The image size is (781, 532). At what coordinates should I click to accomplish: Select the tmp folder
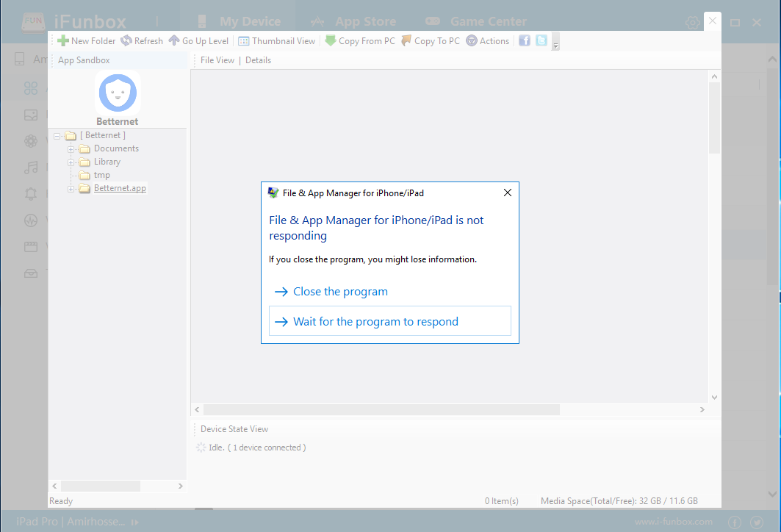[x=101, y=175]
